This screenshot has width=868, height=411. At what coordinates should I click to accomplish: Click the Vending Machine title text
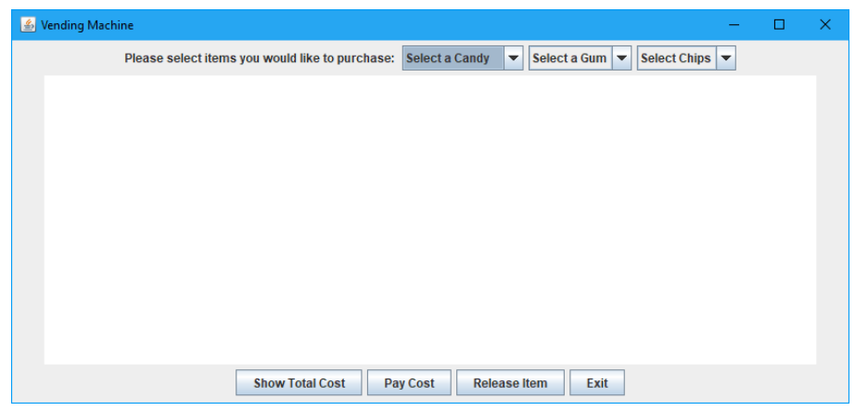point(87,25)
